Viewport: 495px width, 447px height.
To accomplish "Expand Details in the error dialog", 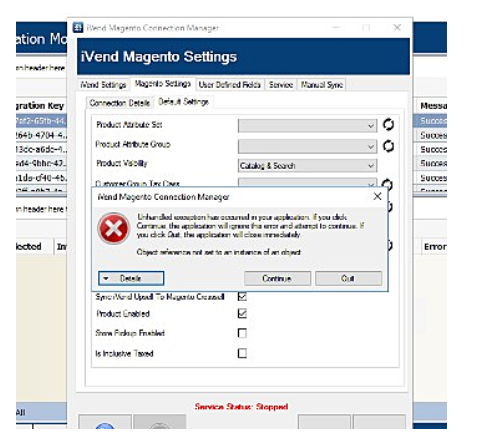I will tap(131, 278).
